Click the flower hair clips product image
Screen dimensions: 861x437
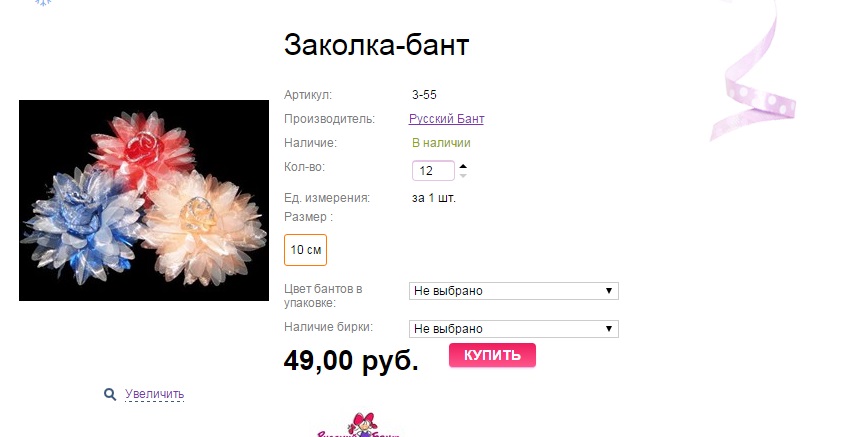[144, 200]
